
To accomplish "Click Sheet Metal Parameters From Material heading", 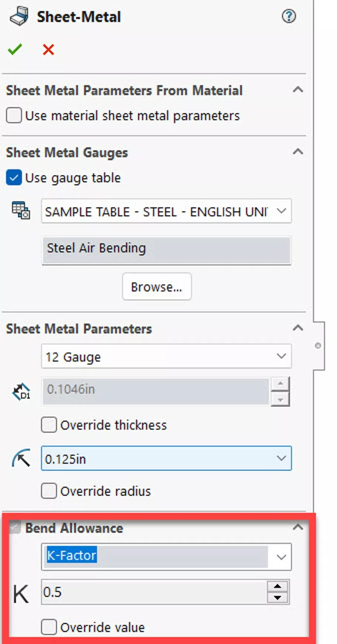I will click(x=124, y=90).
